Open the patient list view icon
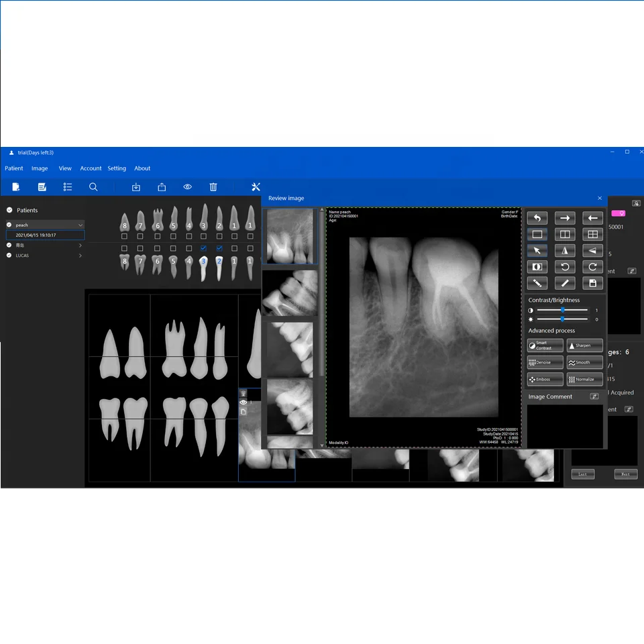This screenshot has height=644, width=644. [x=68, y=187]
